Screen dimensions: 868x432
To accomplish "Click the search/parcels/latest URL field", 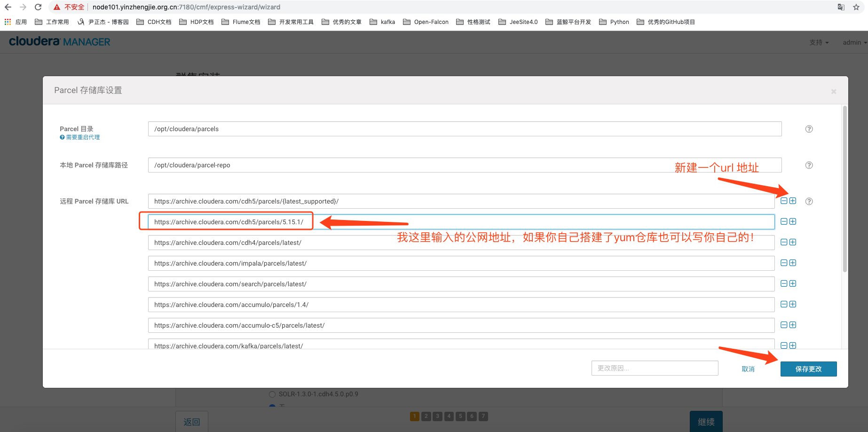I will tap(461, 284).
